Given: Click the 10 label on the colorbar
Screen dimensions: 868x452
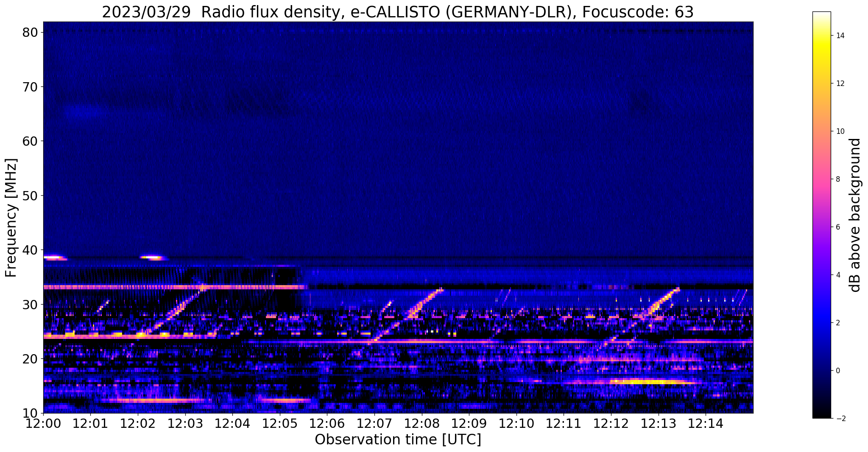Looking at the screenshot, I should [840, 131].
